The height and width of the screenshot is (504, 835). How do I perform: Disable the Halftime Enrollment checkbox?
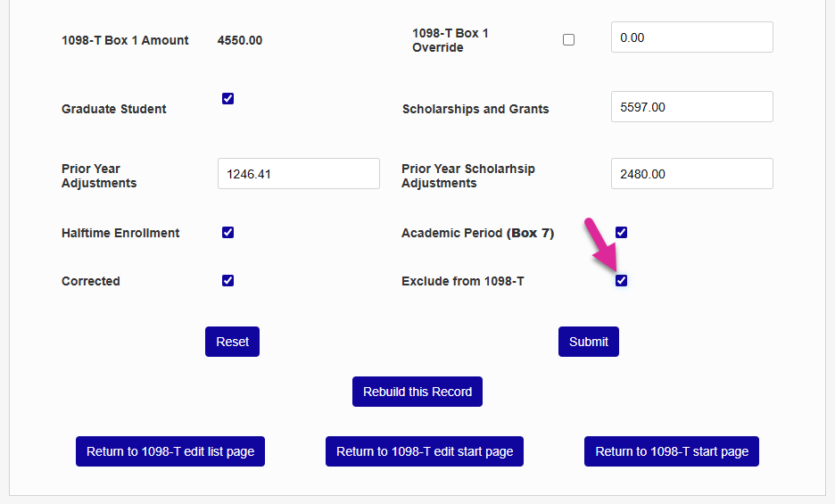click(227, 233)
